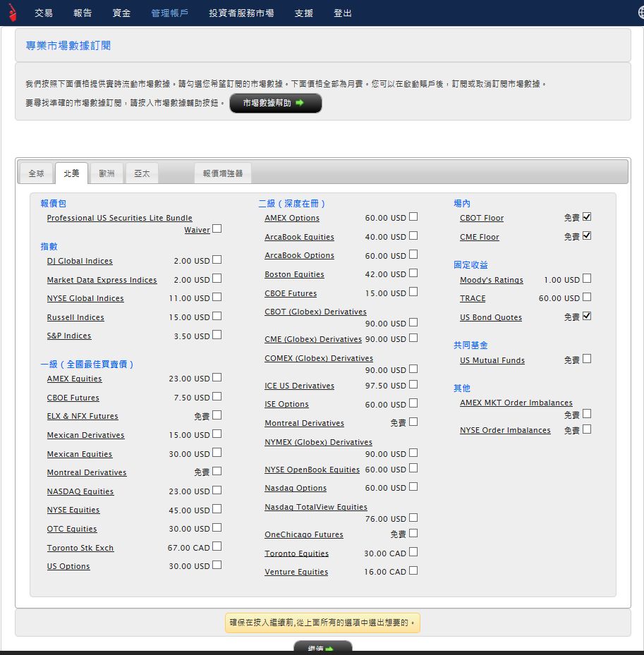Click the 市場數據帮助 button
The width and height of the screenshot is (644, 655).
tap(276, 103)
